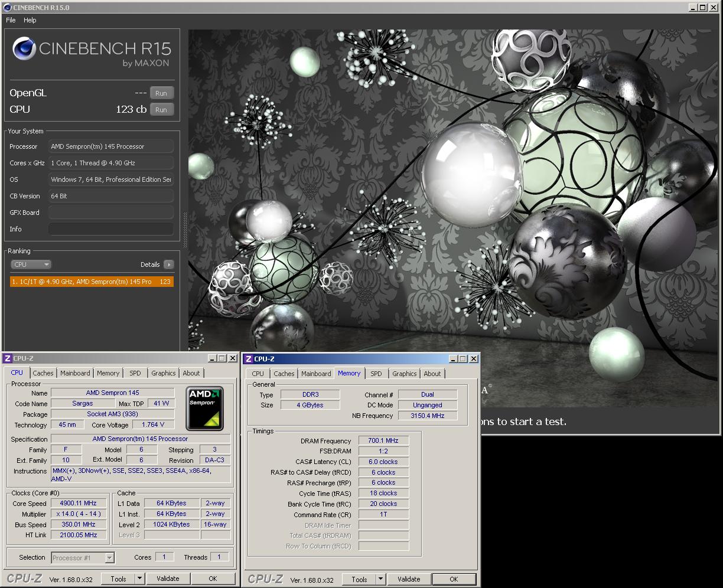Close the left CPU-Z window
Screen dimensions: 723x588
(232, 358)
